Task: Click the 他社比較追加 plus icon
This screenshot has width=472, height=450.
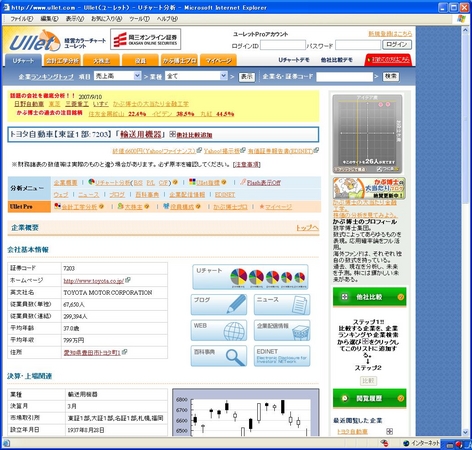Action: (172, 134)
